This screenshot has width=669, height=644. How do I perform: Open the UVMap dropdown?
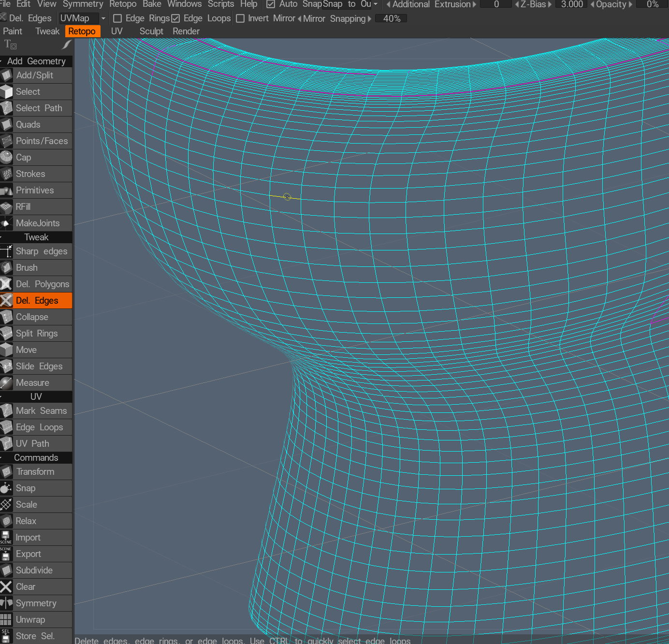[x=83, y=18]
